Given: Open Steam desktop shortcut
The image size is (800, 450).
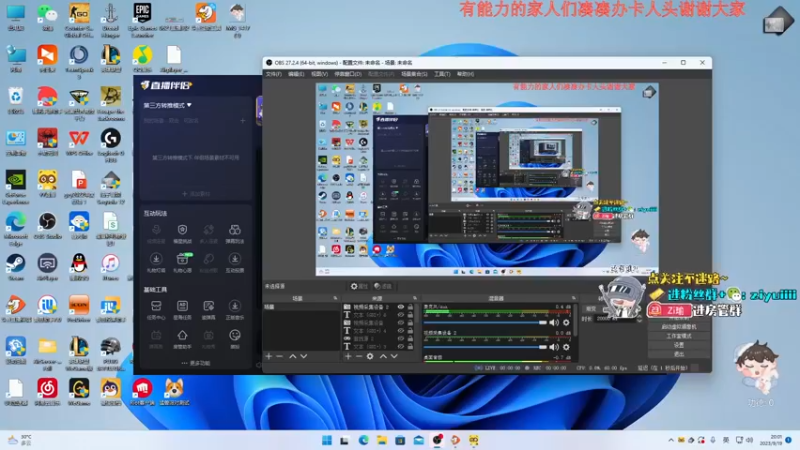Looking at the screenshot, I should point(16,267).
